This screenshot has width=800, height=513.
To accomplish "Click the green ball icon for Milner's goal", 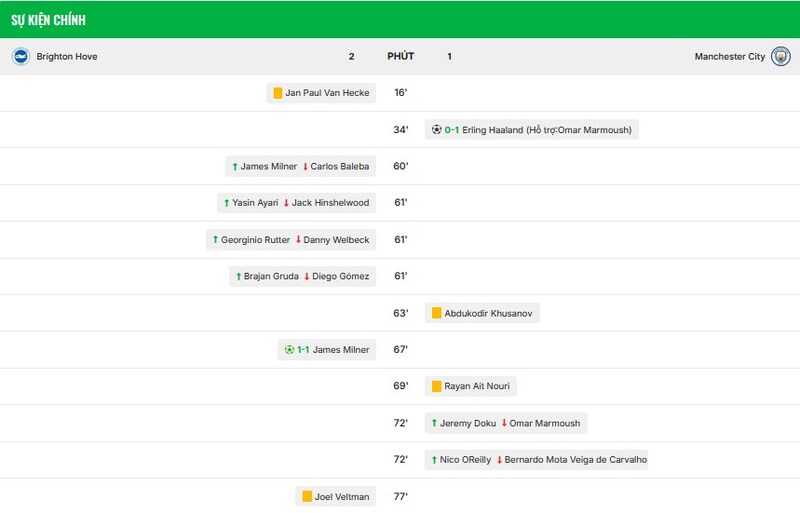I will pyautogui.click(x=289, y=350).
